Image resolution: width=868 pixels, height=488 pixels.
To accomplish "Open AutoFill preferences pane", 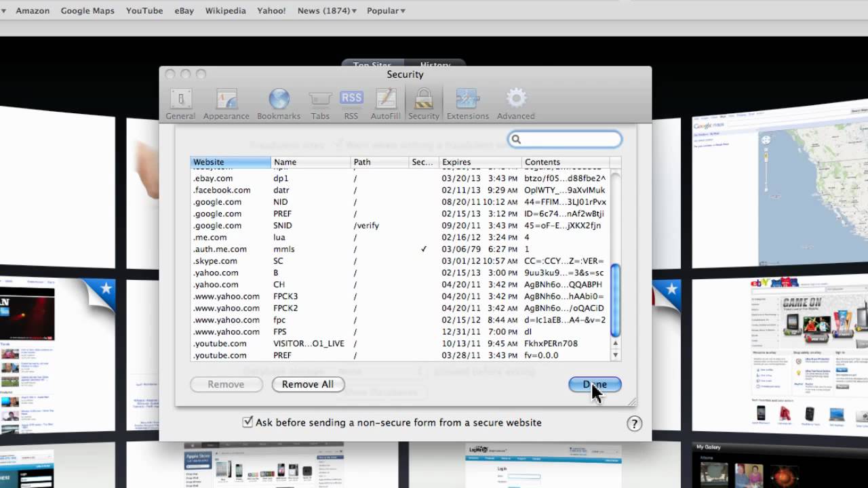I will 386,104.
